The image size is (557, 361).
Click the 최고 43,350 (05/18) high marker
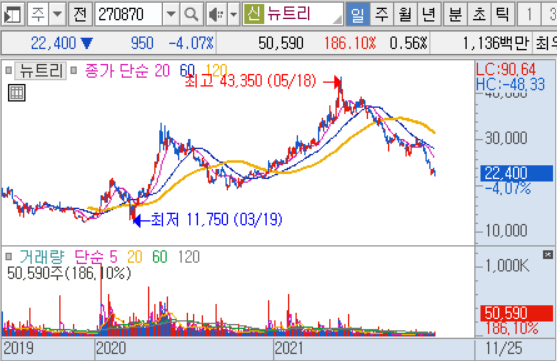tap(250, 82)
